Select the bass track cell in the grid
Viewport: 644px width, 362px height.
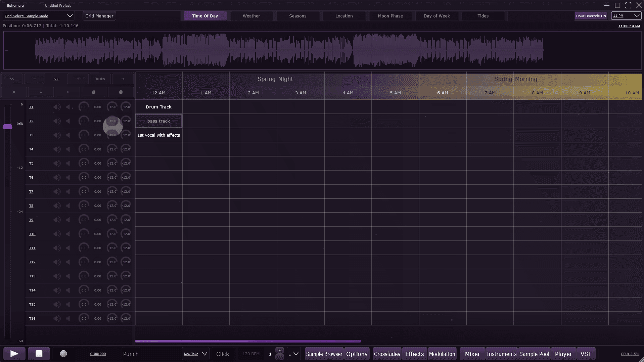[158, 121]
